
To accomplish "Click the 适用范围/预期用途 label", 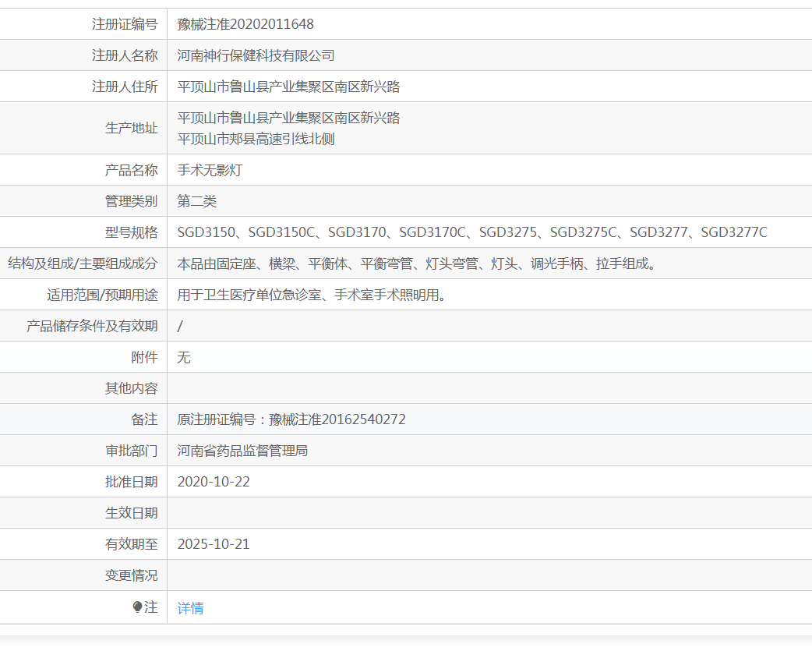I will coord(103,295).
